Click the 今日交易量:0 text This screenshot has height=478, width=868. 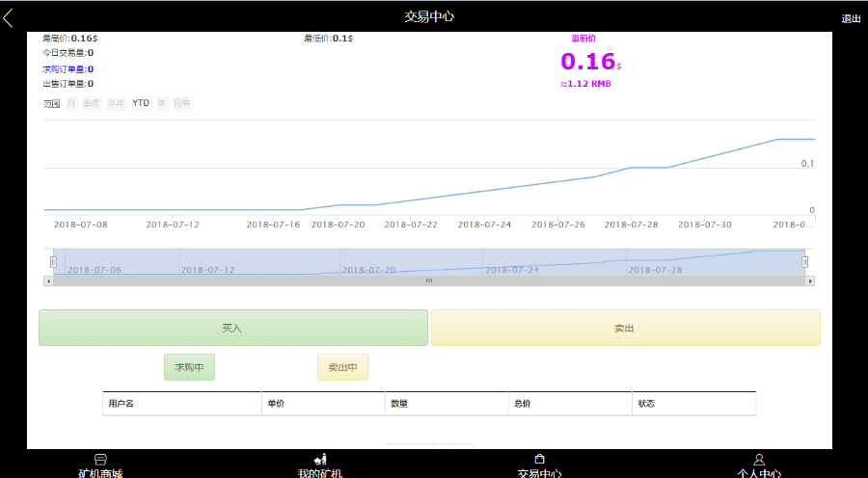pos(68,53)
